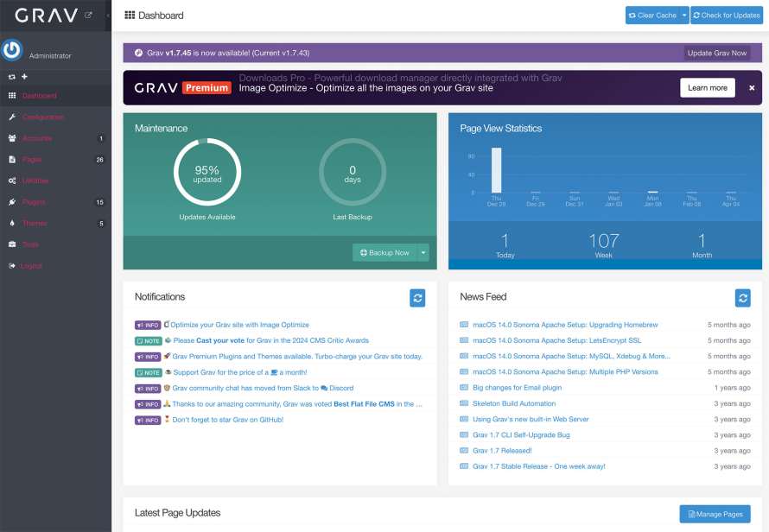Refresh the News Feed panel
769x532 pixels.
pos(742,297)
